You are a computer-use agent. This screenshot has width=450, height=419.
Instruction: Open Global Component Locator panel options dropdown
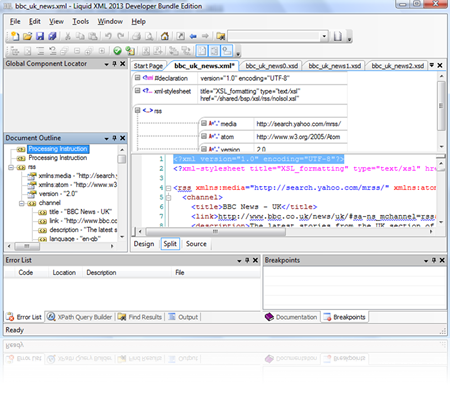click(x=106, y=64)
